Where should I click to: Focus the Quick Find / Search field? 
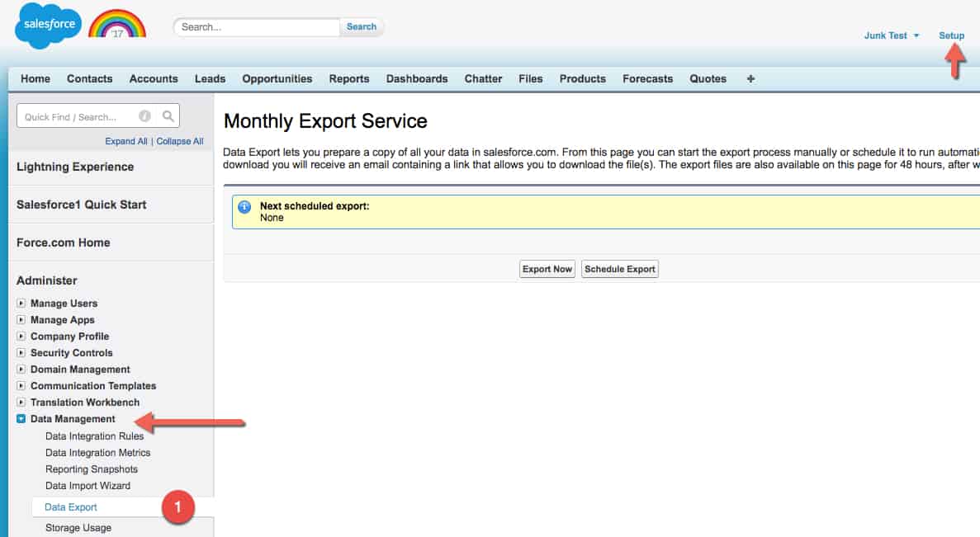tap(98, 116)
